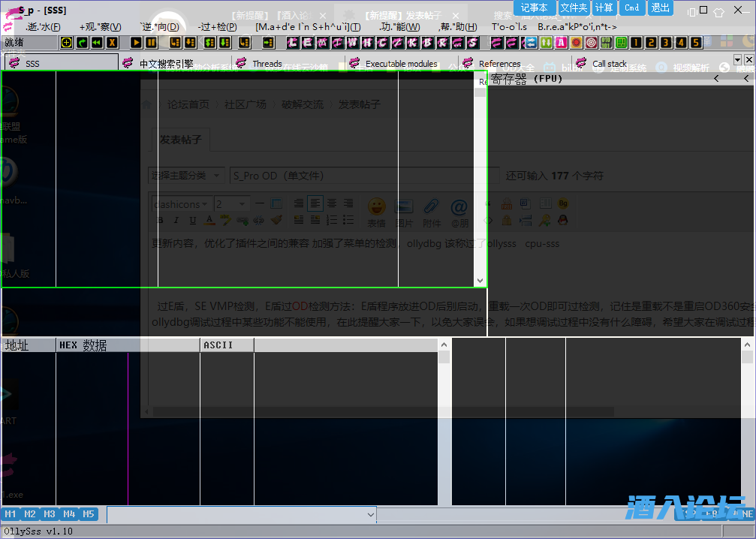Viewport: 756px width, 539px height.
Task: Click the Pause debug toolbar icon
Action: tap(149, 44)
